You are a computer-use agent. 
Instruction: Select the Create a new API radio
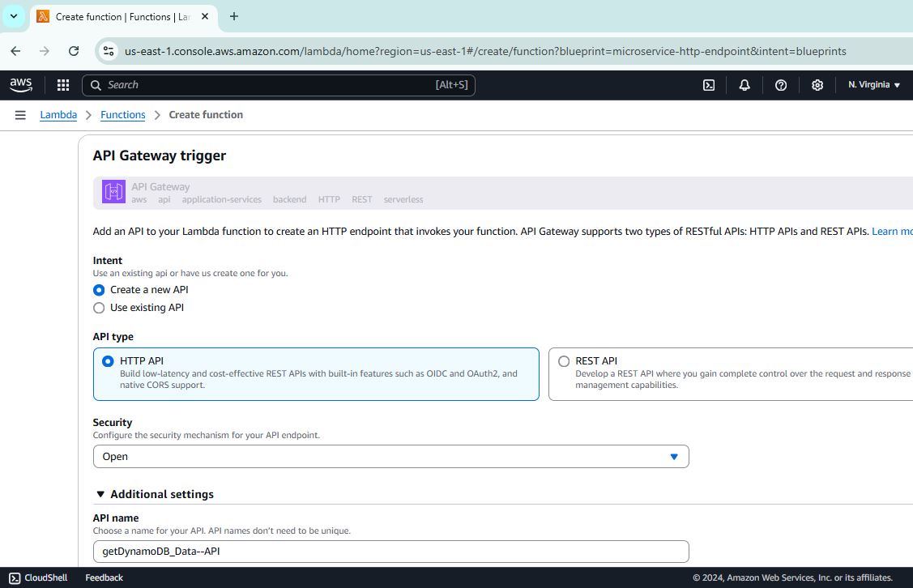(x=99, y=290)
